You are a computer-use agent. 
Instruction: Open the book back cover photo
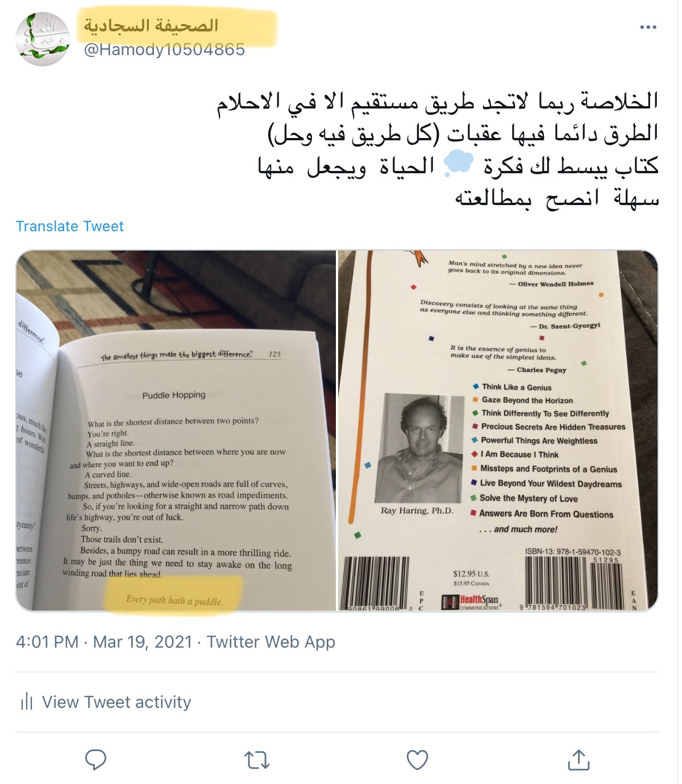point(498,431)
